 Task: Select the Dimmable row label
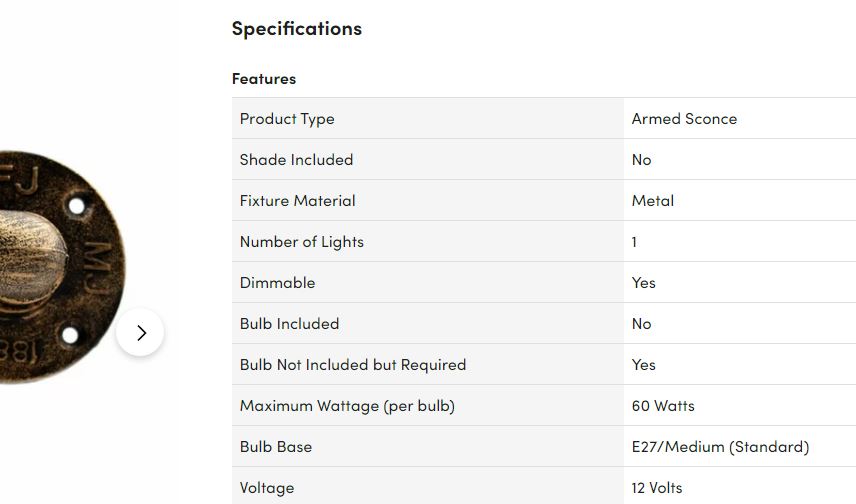(277, 282)
